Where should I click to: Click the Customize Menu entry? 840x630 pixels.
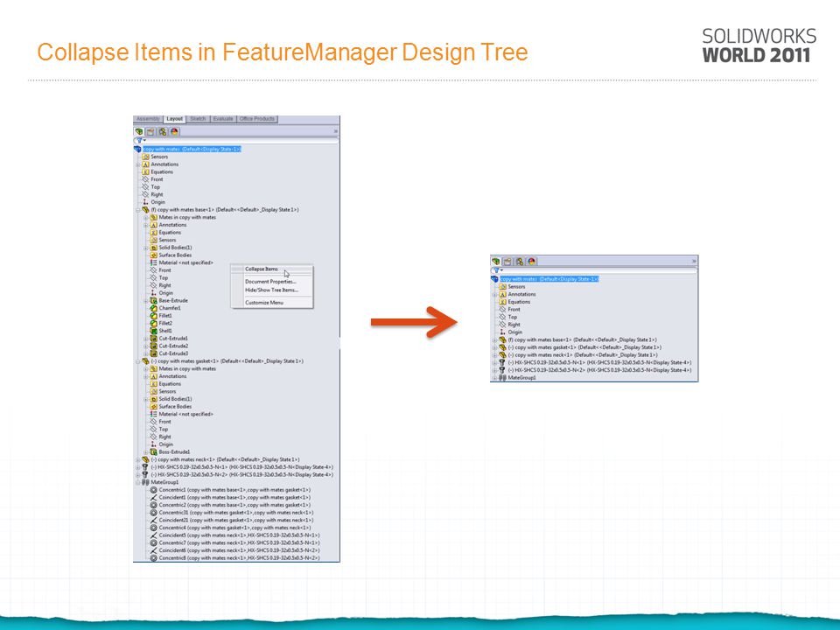coord(264,303)
